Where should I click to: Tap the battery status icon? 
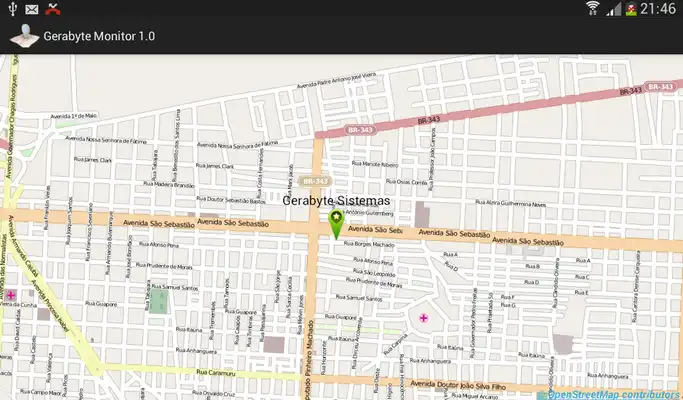click(631, 9)
